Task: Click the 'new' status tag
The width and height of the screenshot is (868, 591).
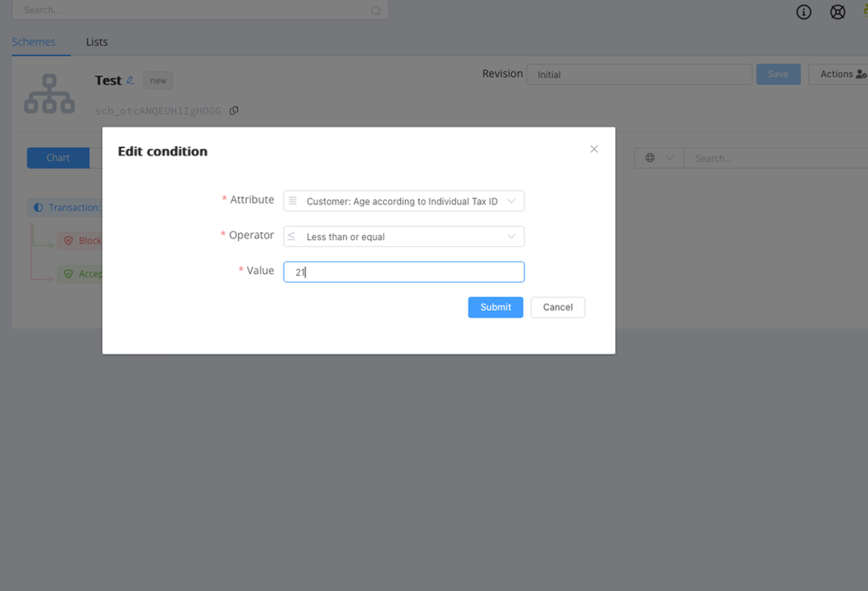Action: point(158,80)
